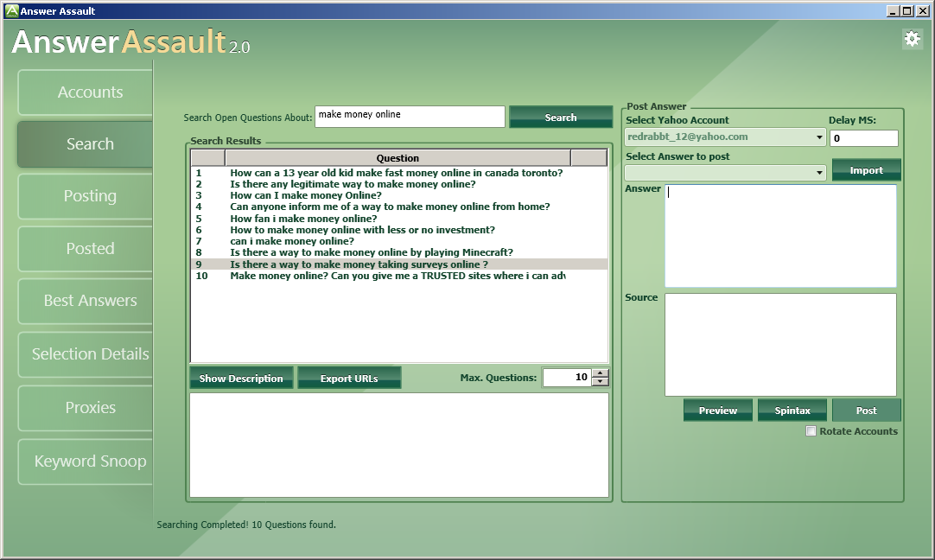Screen dimensions: 935x560
Task: Select row 10 about TRUSTED sites
Action: 399,277
